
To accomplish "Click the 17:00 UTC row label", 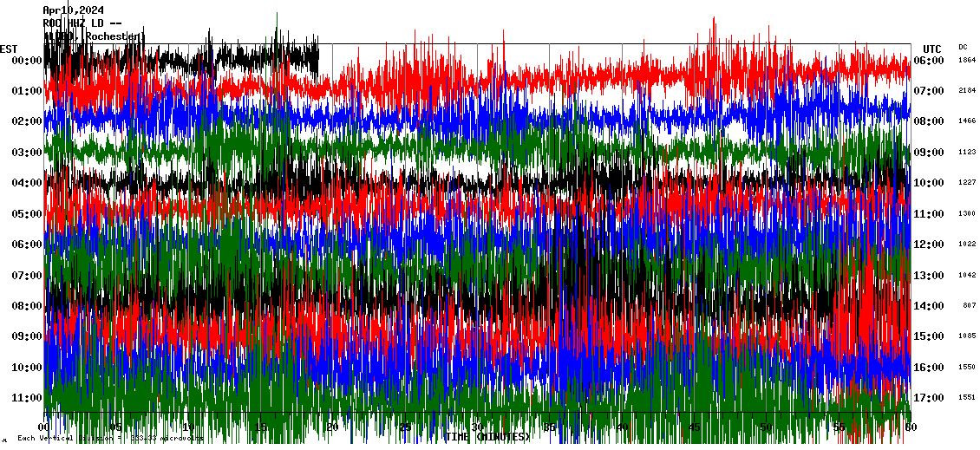I will click(x=929, y=398).
